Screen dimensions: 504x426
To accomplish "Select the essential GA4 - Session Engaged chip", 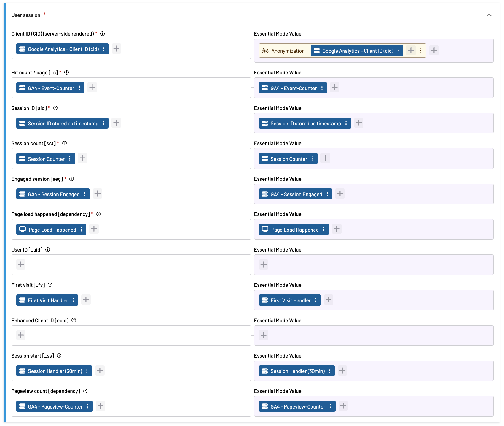I will (293, 194).
